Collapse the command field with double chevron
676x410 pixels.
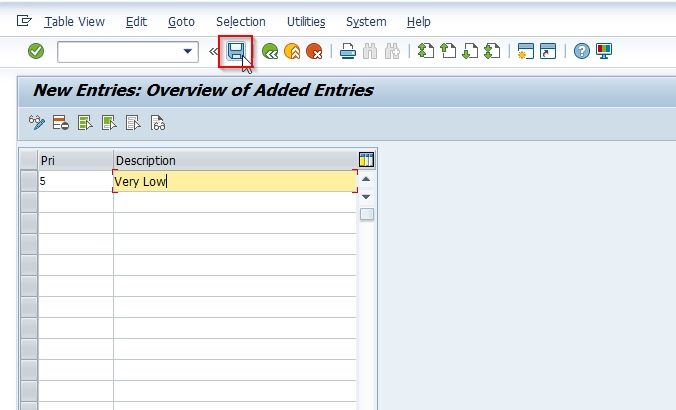(x=213, y=52)
